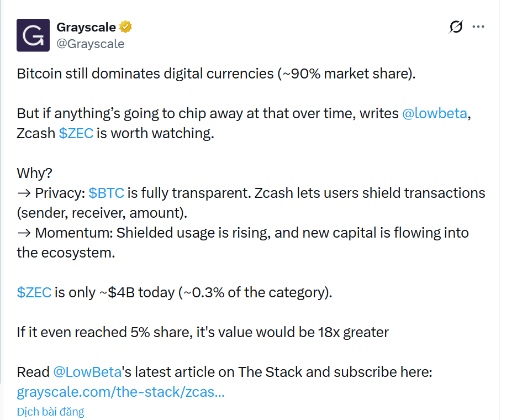Viewport: 517px width, 420px height.
Task: Click the gold verified badge beside Grayscale
Action: tap(126, 27)
